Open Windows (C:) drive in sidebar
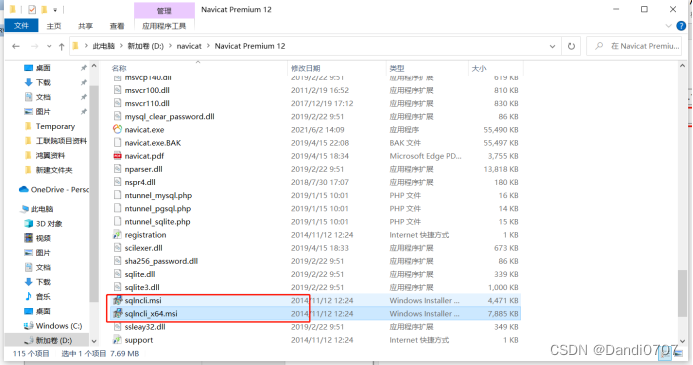Screen dimensions: 693x365 (x=58, y=326)
